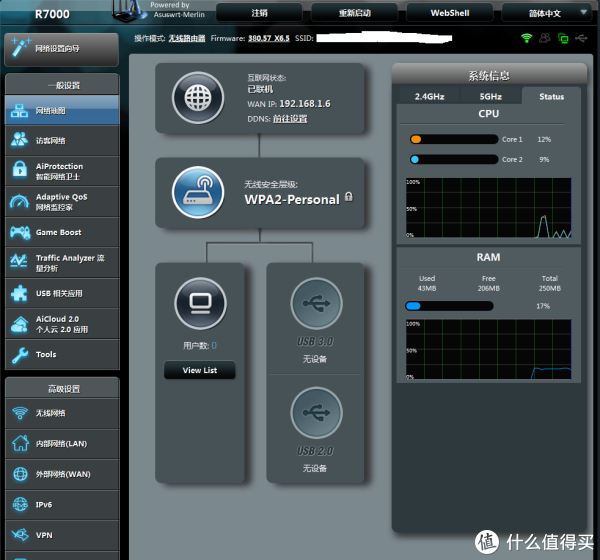Click the green Wi-Fi status icon
The height and width of the screenshot is (560, 600).
(527, 38)
